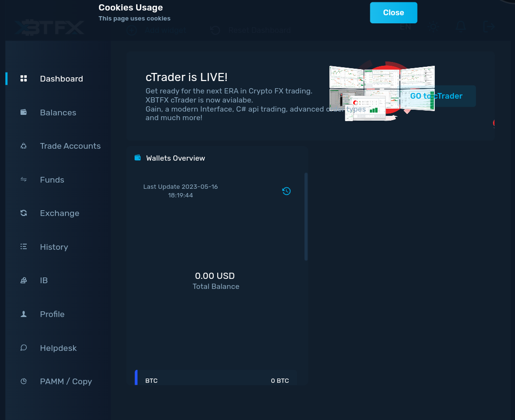Click the Wallets Overview title

175,158
